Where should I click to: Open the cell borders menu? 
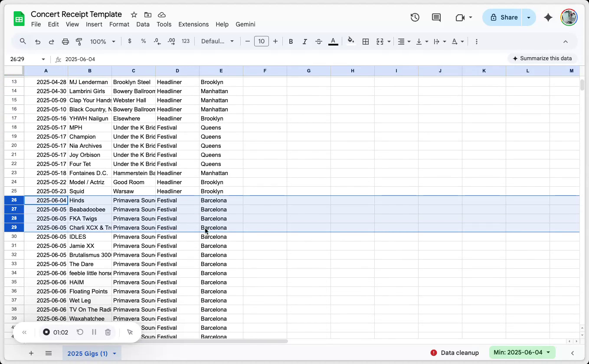pyautogui.click(x=366, y=42)
